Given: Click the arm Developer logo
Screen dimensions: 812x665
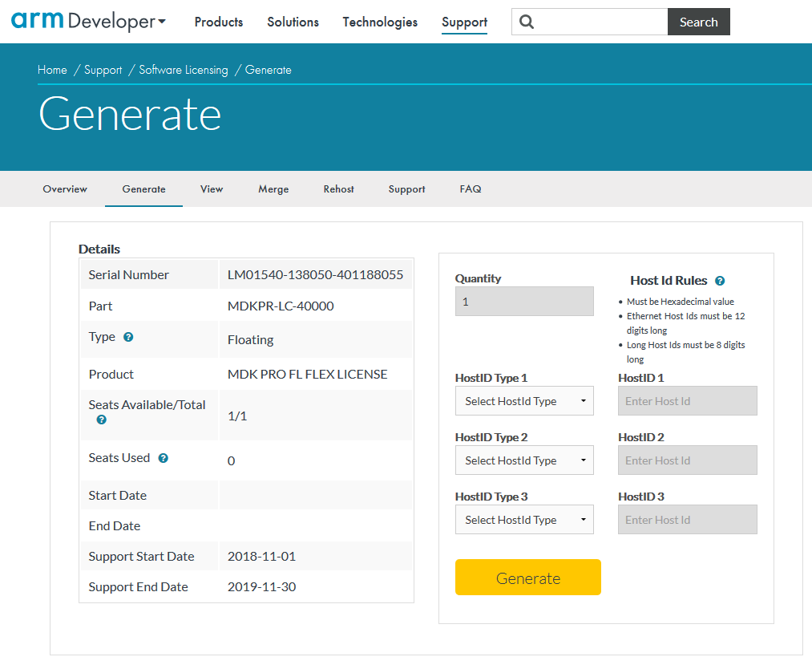Looking at the screenshot, I should coord(83,21).
